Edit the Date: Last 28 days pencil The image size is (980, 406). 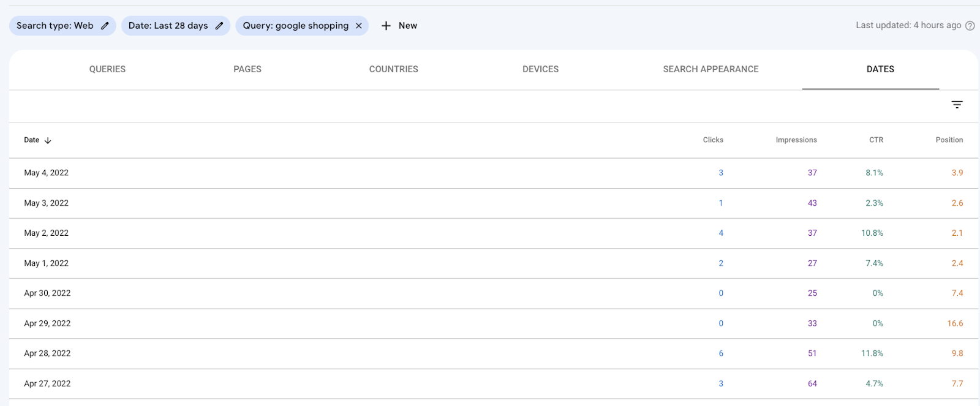click(x=219, y=26)
